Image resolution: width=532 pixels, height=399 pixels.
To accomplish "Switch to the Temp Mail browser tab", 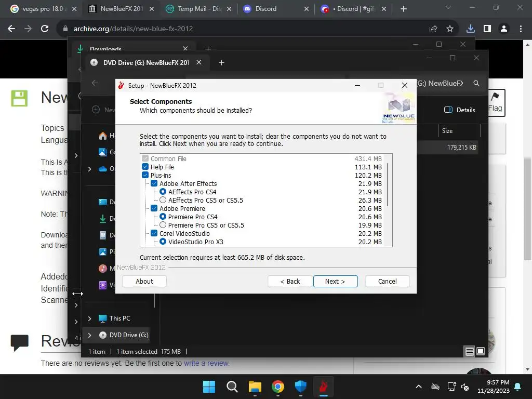I will (x=198, y=9).
